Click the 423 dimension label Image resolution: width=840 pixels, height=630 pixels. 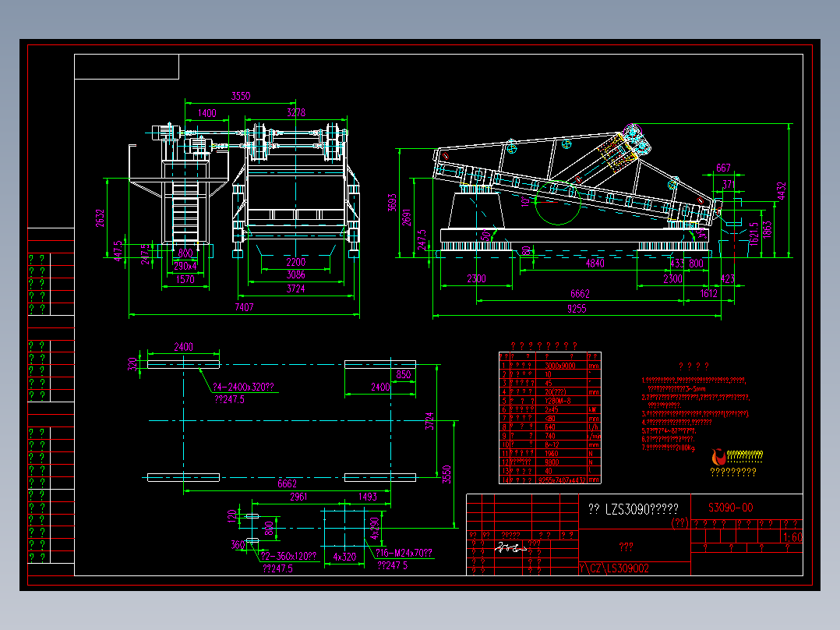pyautogui.click(x=728, y=279)
